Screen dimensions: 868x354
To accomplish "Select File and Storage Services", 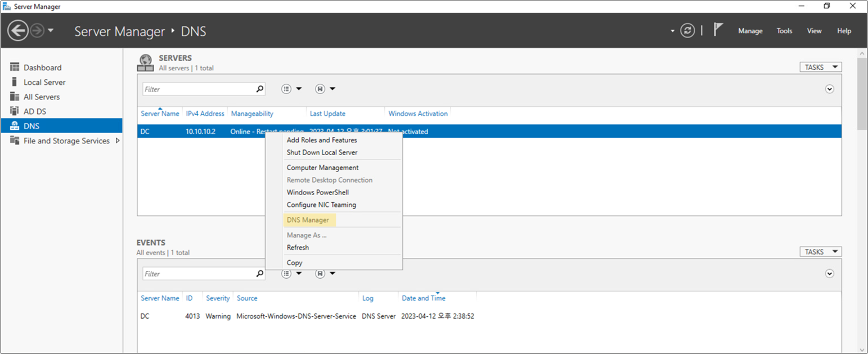I will click(x=66, y=140).
